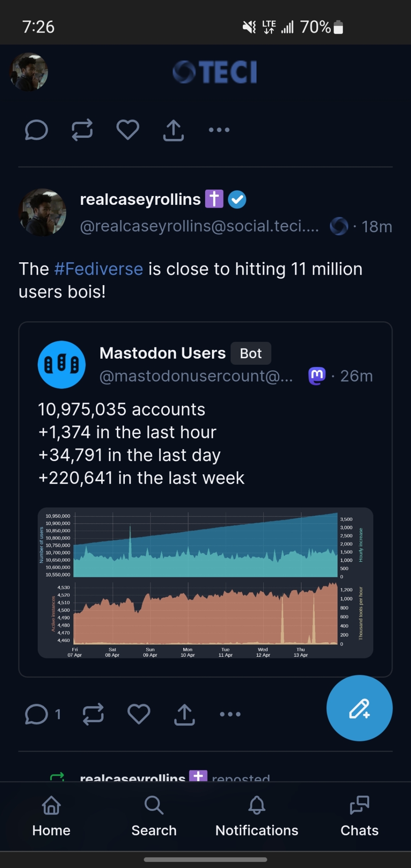The image size is (411, 868).
Task: Like the Fediverse post with heart icon
Action: point(139,714)
